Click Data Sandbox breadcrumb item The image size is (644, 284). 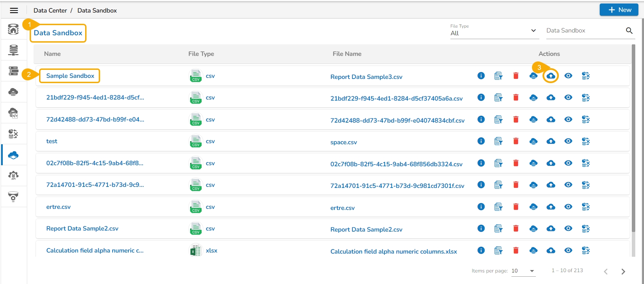[x=97, y=10]
